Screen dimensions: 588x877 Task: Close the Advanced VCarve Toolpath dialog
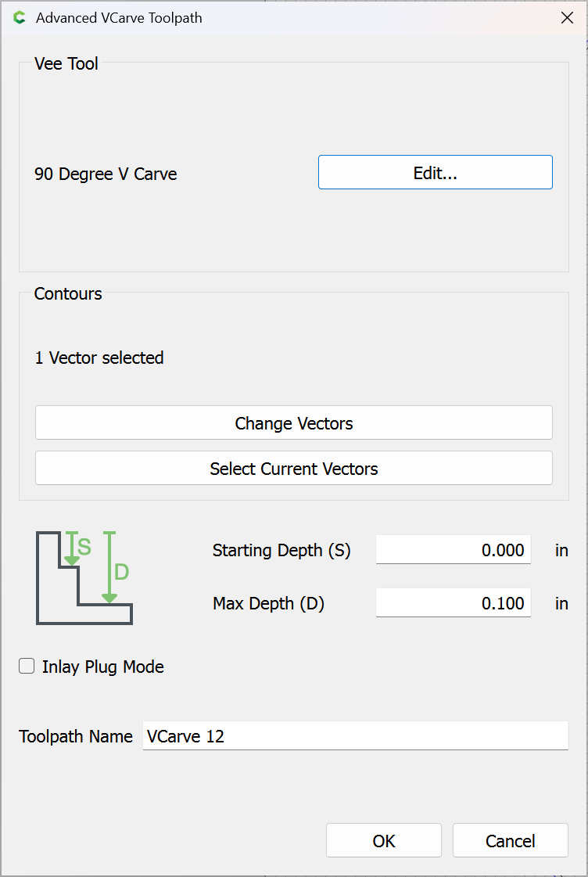[x=567, y=18]
